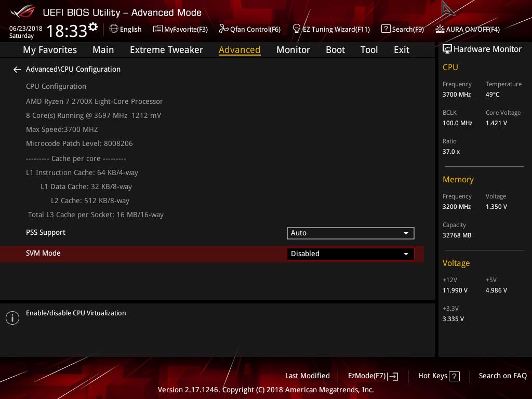Click the Hardware Monitor display icon
Viewport: 532px width, 399px height.
point(447,49)
